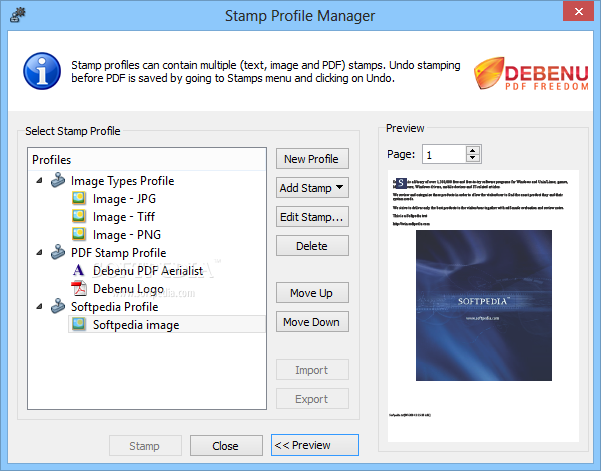The image size is (601, 471).
Task: Delete the selected stamp
Action: [x=312, y=246]
